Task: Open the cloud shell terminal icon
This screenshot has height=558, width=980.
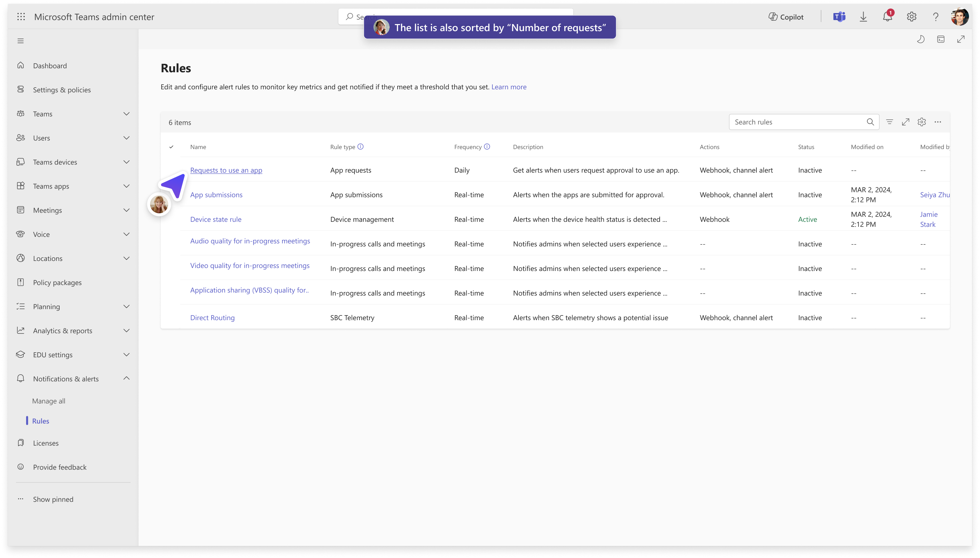Action: [941, 39]
